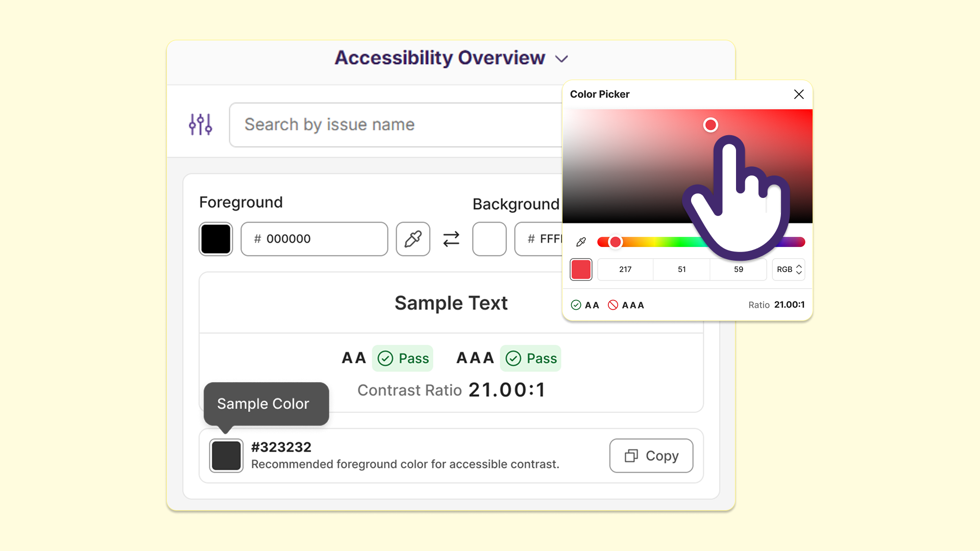Click the Search by issue name field

pyautogui.click(x=396, y=125)
